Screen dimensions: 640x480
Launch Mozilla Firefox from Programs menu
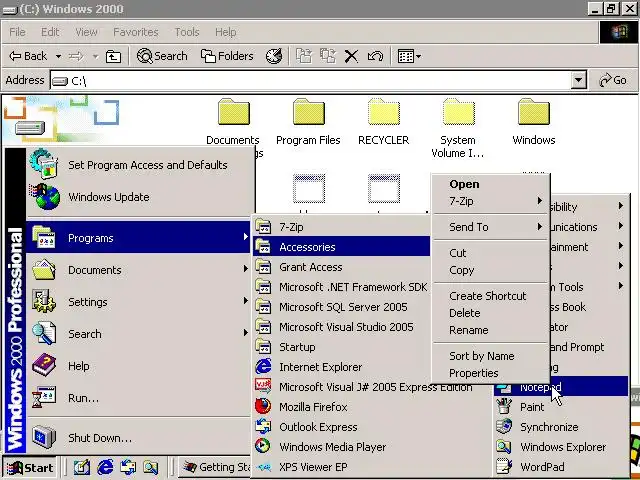pos(371,407)
